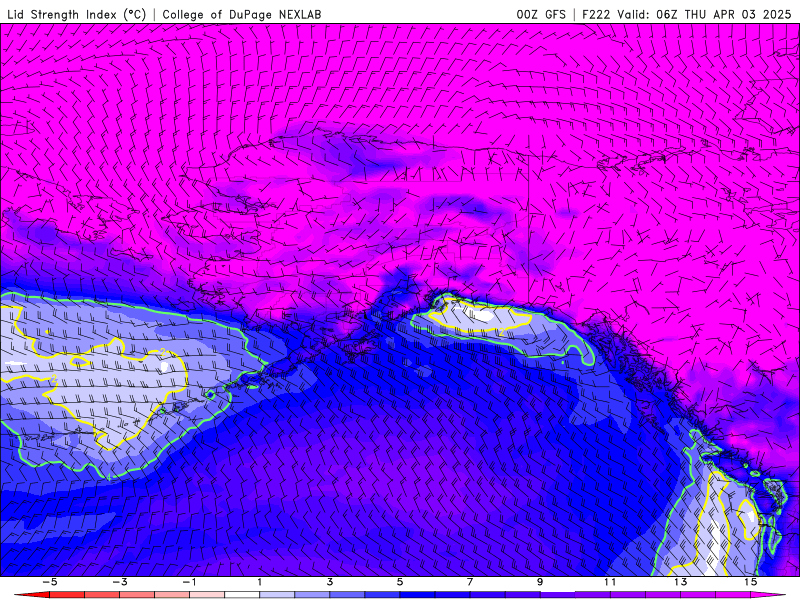Click the '3' colorbar label

click(x=330, y=582)
